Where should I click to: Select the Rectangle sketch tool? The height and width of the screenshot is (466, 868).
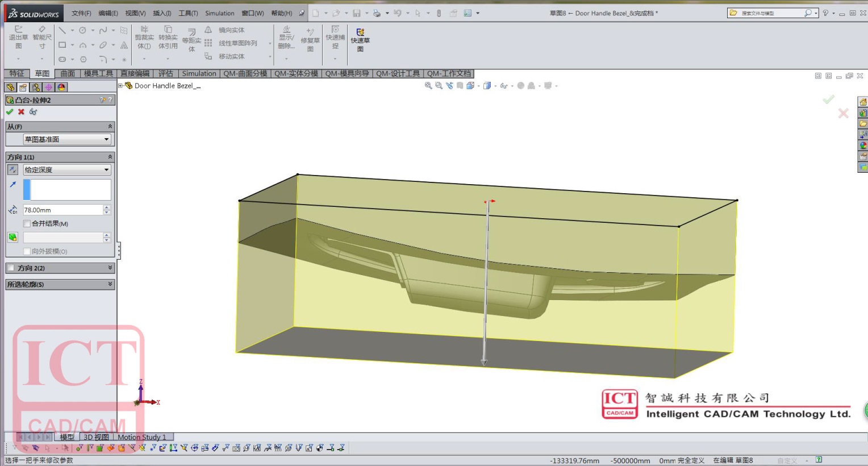click(62, 45)
